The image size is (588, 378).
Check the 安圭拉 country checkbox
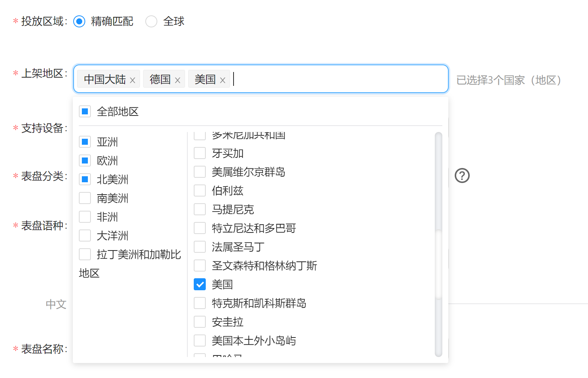point(200,322)
